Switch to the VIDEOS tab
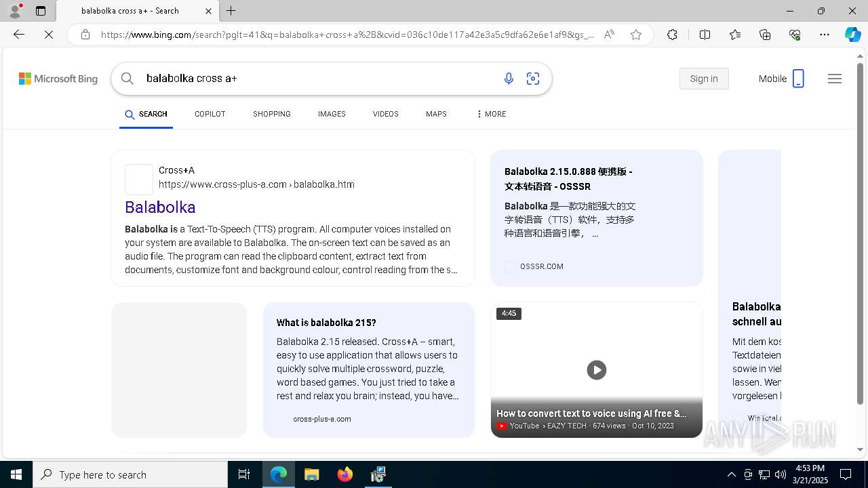The image size is (868, 488). tap(386, 114)
